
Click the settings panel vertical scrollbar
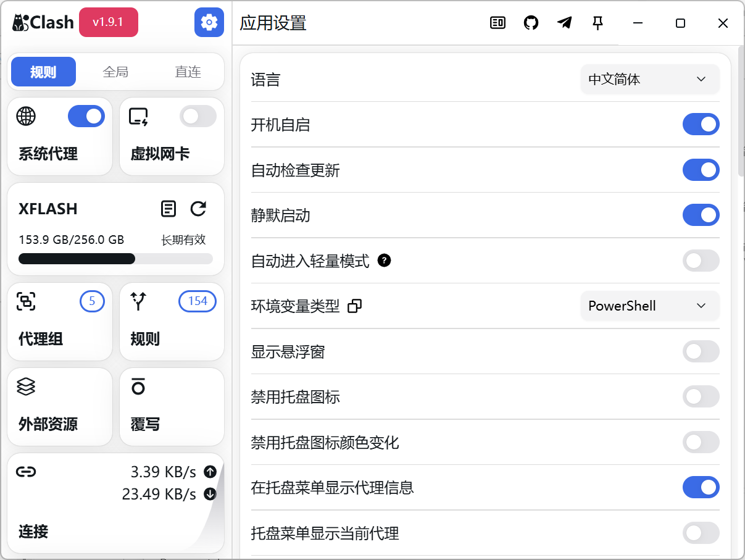[x=741, y=111]
